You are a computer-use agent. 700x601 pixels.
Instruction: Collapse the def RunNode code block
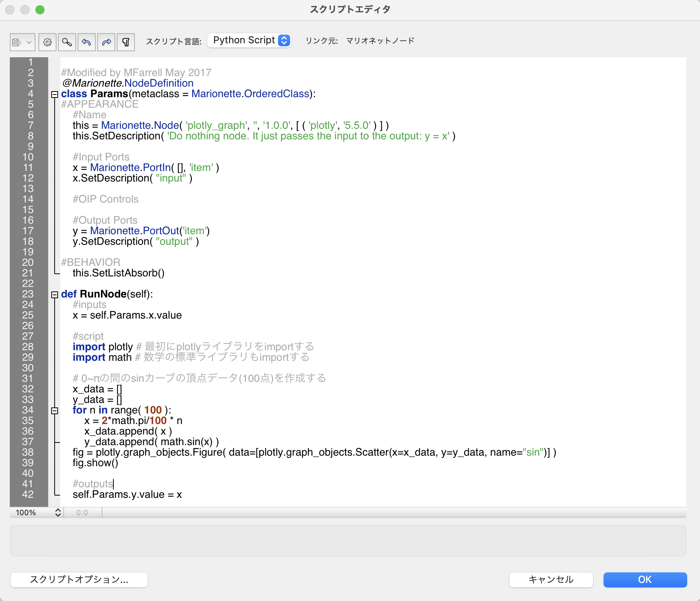pos(55,295)
